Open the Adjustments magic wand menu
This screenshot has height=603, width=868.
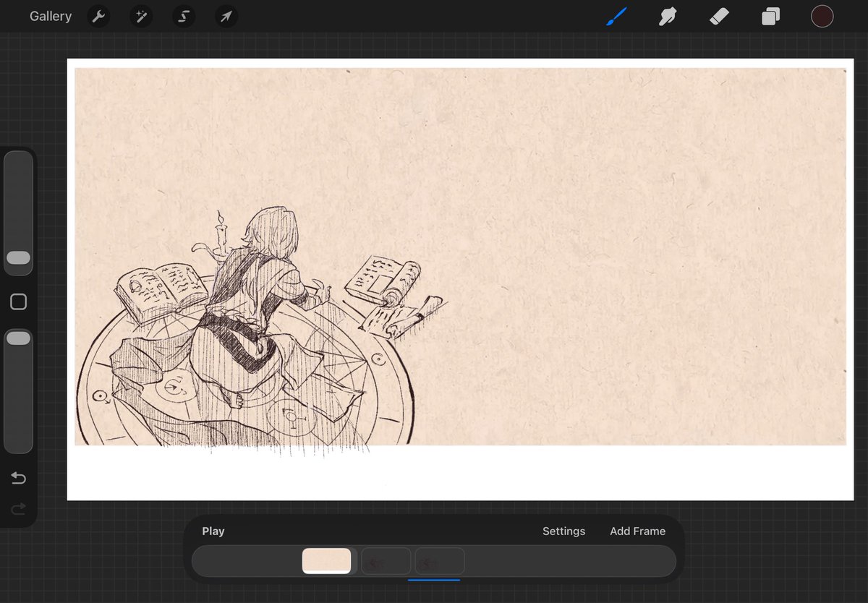click(x=141, y=16)
